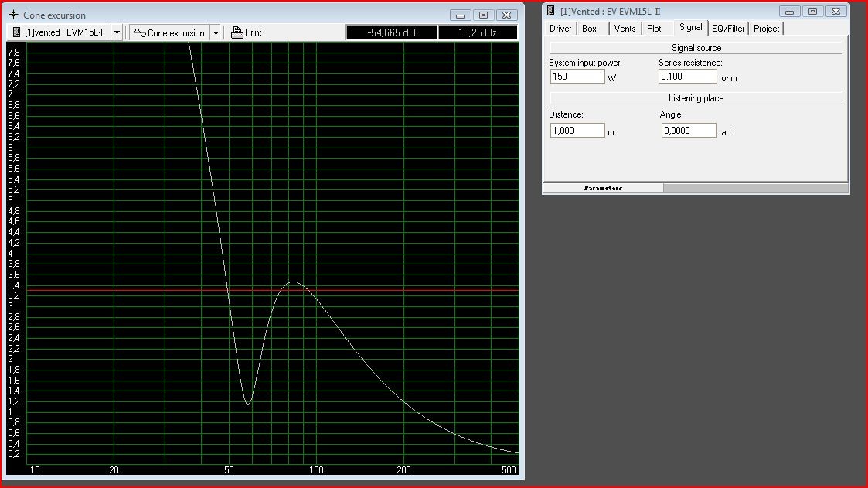Click the waveform icon on Cone excursion button

[140, 32]
